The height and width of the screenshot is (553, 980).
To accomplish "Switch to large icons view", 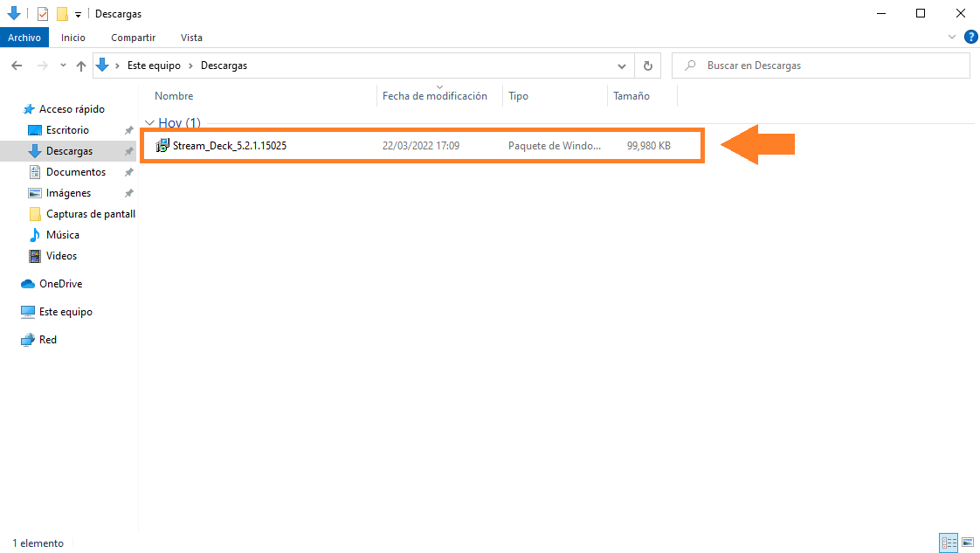I will 968,543.
